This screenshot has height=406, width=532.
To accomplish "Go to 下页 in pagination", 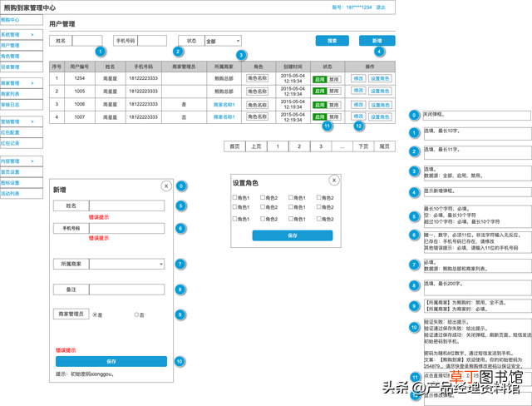I will click(x=363, y=146).
